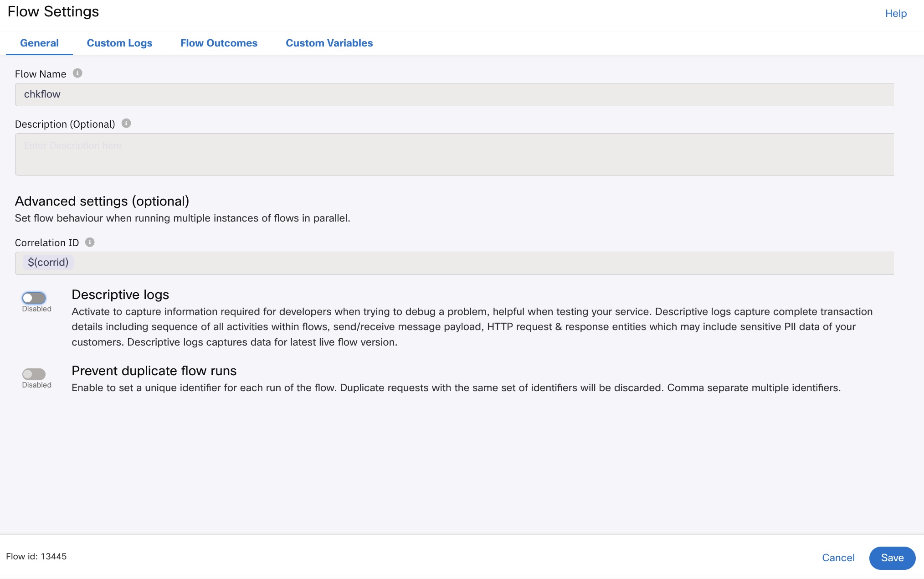Click the Description info icon
Screen dimensions: 924x579
(126, 123)
